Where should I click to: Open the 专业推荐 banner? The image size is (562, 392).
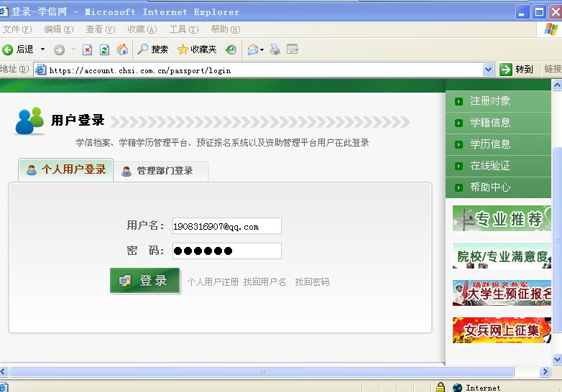pos(502,218)
